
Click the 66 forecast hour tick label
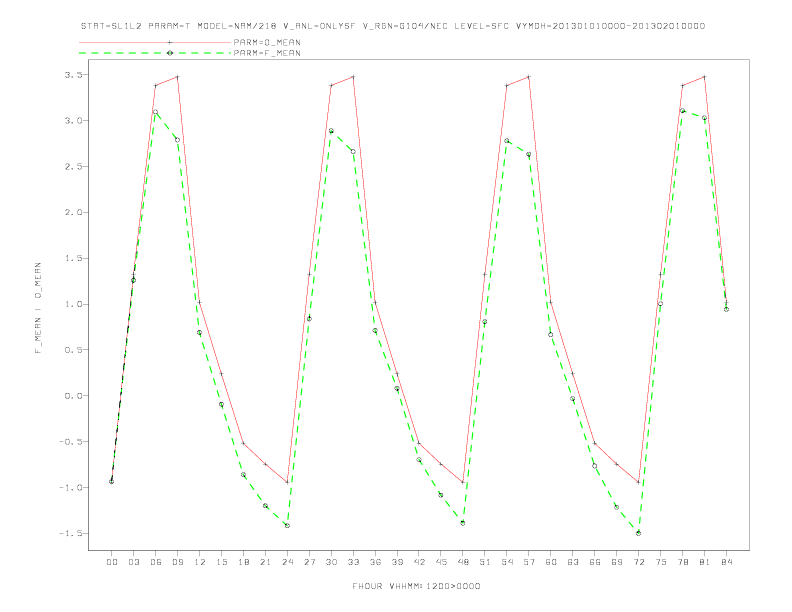595,562
